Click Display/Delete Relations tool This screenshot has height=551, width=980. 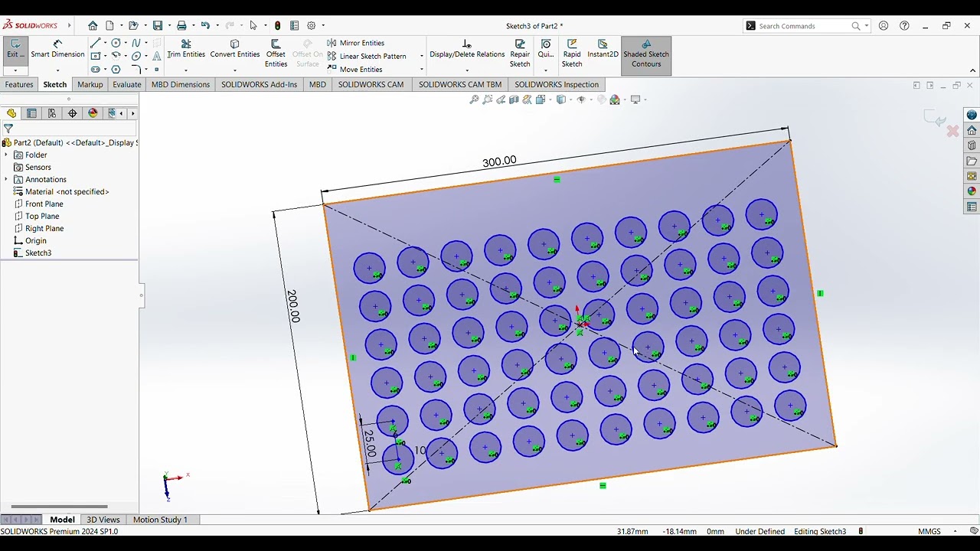(467, 50)
